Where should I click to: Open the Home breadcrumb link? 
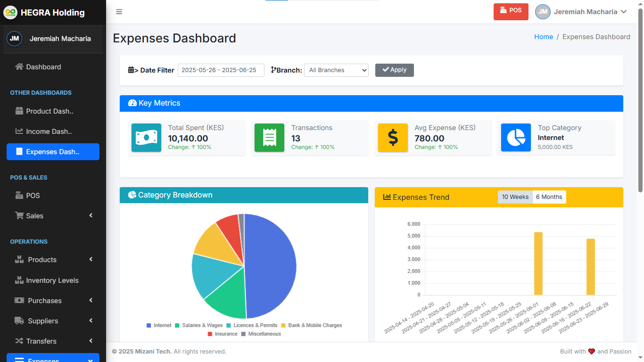coord(544,37)
